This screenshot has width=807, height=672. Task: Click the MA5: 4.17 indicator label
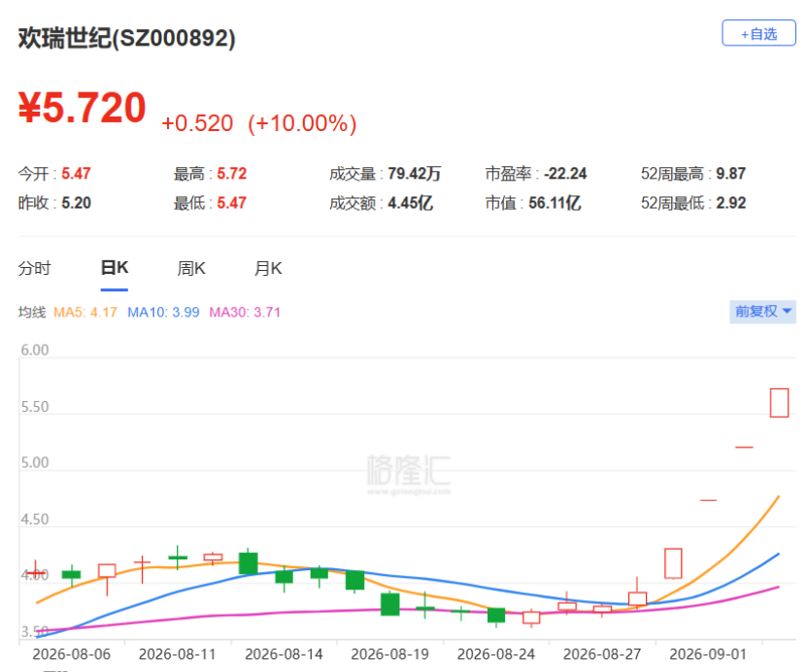tap(85, 313)
